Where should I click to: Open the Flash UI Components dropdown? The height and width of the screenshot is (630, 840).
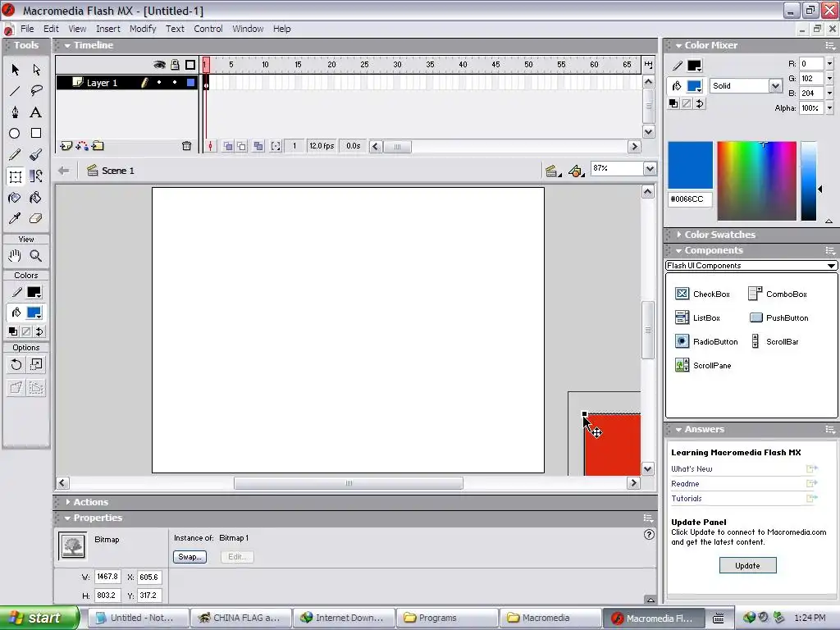pyautogui.click(x=751, y=266)
